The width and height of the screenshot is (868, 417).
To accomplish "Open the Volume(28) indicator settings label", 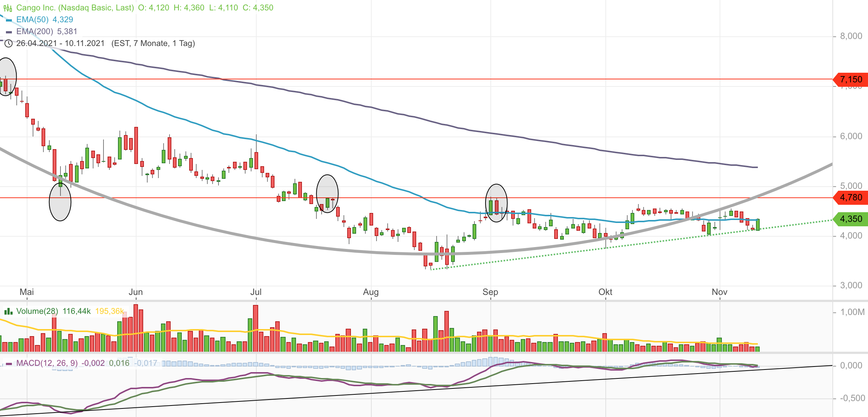I will click(37, 311).
